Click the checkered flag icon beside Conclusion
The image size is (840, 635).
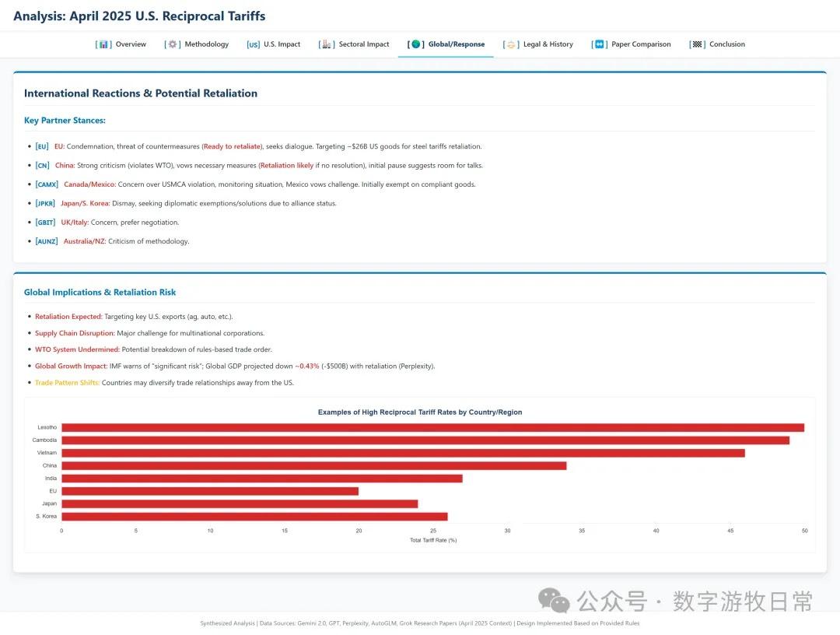tap(698, 44)
